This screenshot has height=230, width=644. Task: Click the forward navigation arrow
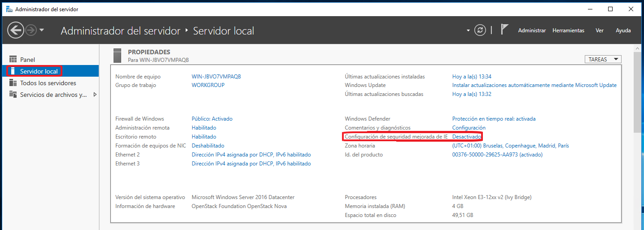click(31, 30)
